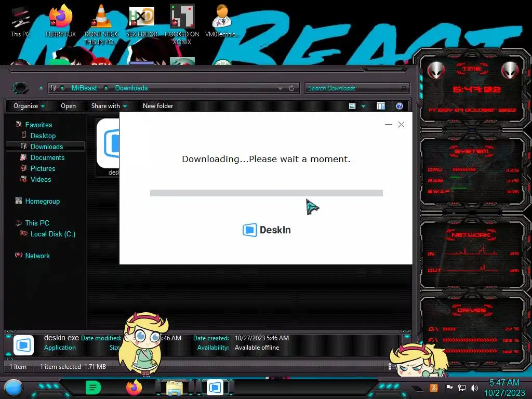Open Explorer help icon

pos(400,106)
